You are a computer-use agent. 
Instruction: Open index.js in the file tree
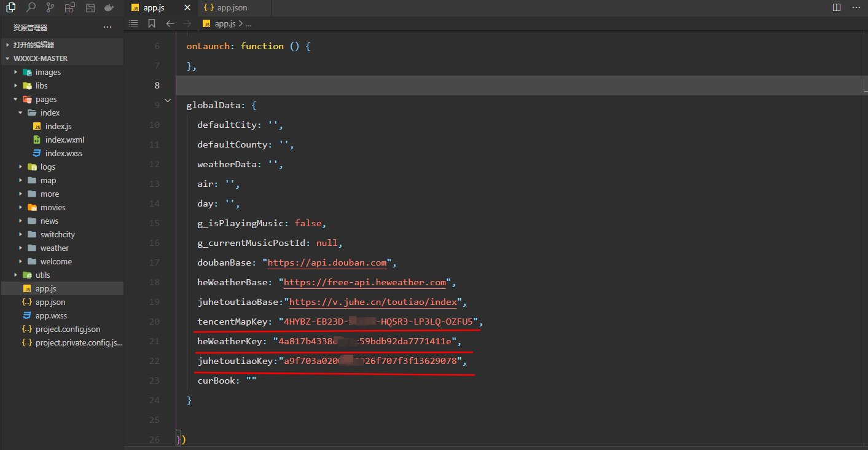61,126
